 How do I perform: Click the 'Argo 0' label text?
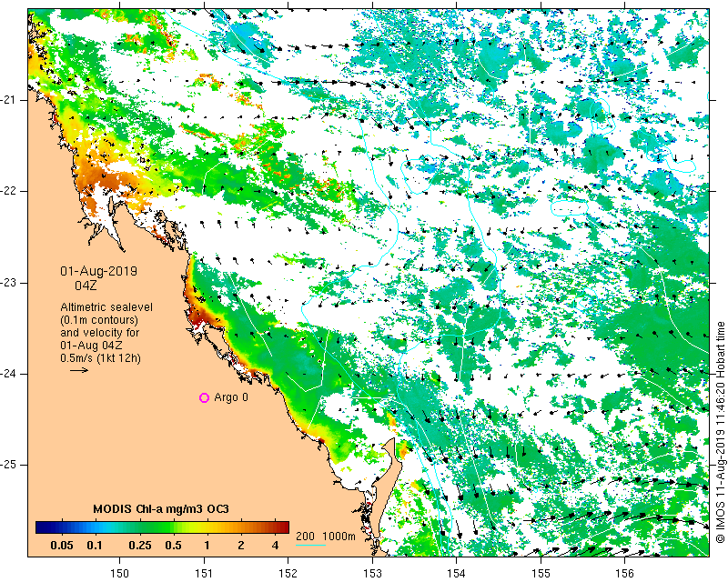231,397
